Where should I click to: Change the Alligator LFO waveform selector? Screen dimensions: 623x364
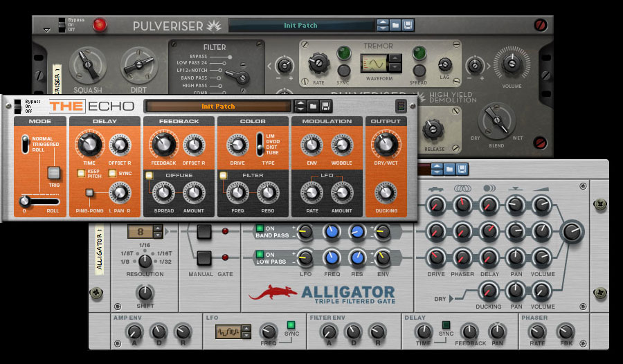tap(246, 331)
